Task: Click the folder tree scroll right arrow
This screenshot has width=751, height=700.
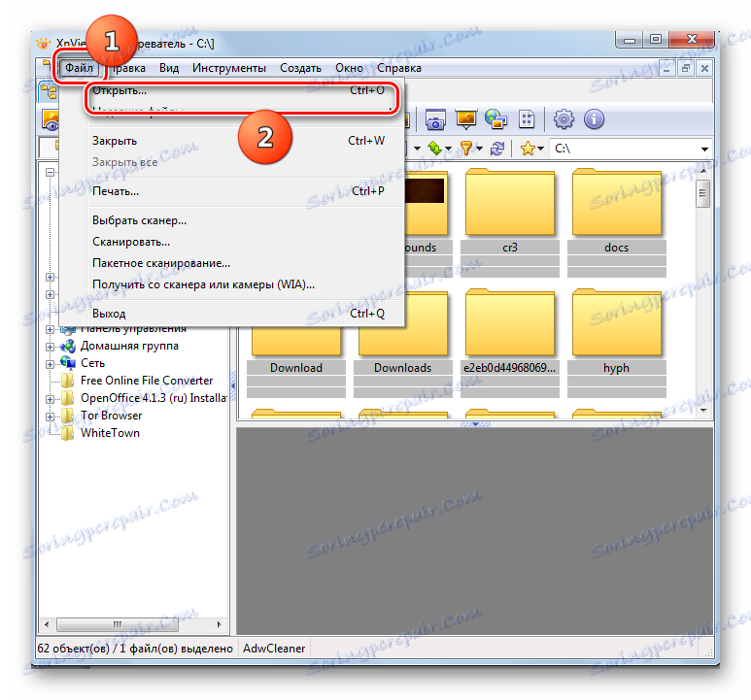Action: click(219, 624)
